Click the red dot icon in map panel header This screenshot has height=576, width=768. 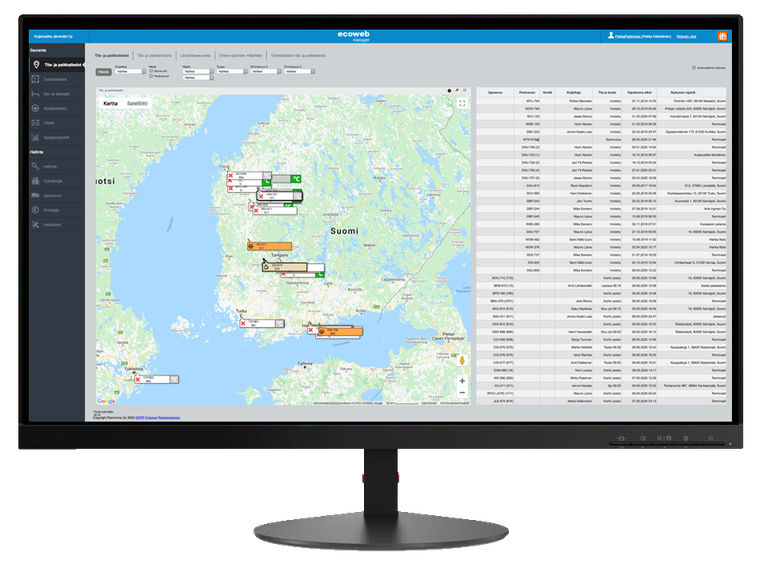(449, 91)
